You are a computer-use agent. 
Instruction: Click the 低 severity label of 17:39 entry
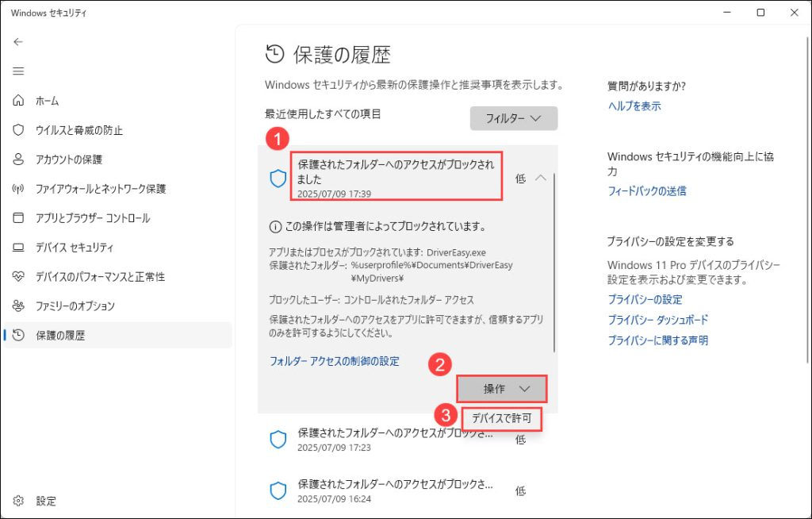coord(520,179)
